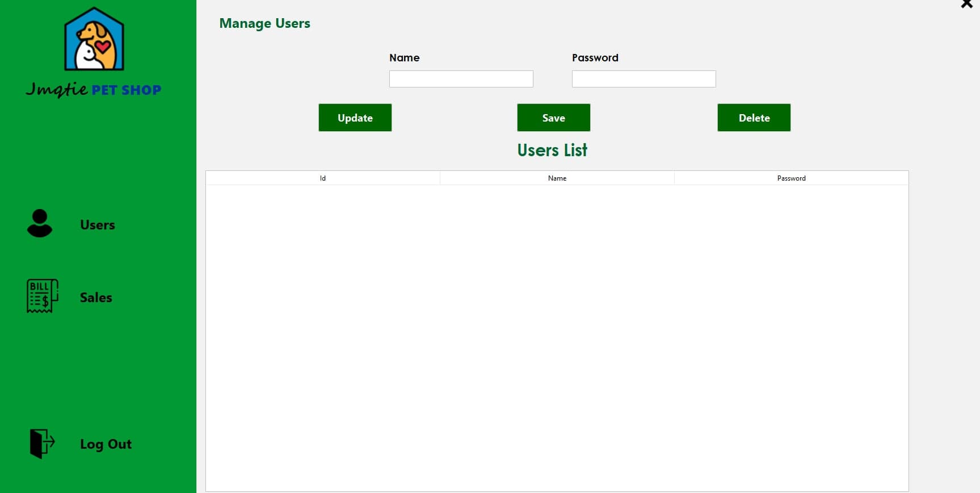
Task: Click the Save button
Action: [x=554, y=118]
